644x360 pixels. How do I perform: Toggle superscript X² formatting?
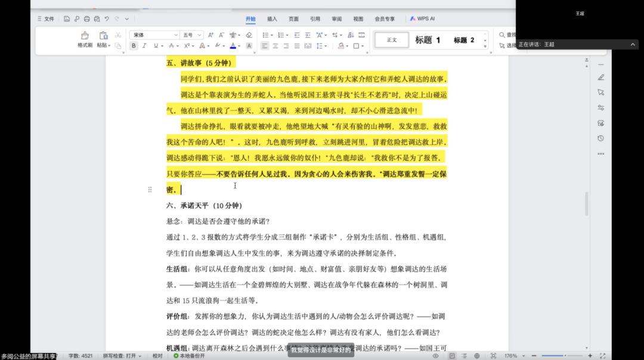(187, 46)
